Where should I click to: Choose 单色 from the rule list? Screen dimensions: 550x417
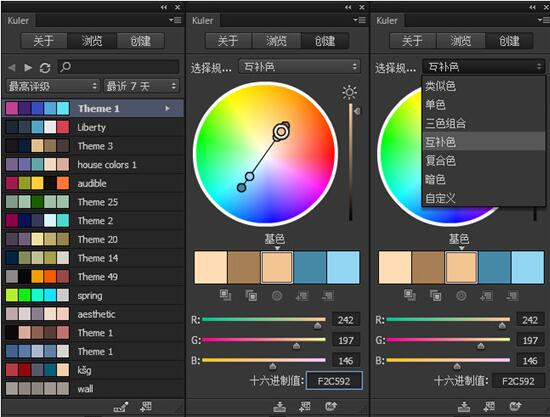coord(484,105)
